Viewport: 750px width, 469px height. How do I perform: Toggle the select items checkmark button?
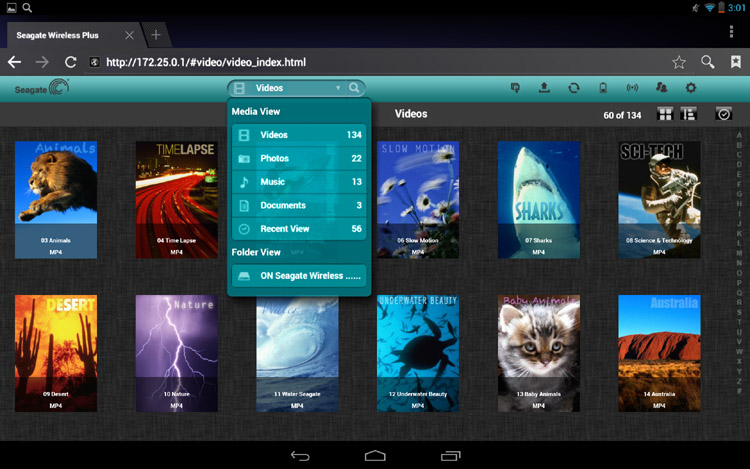point(724,114)
